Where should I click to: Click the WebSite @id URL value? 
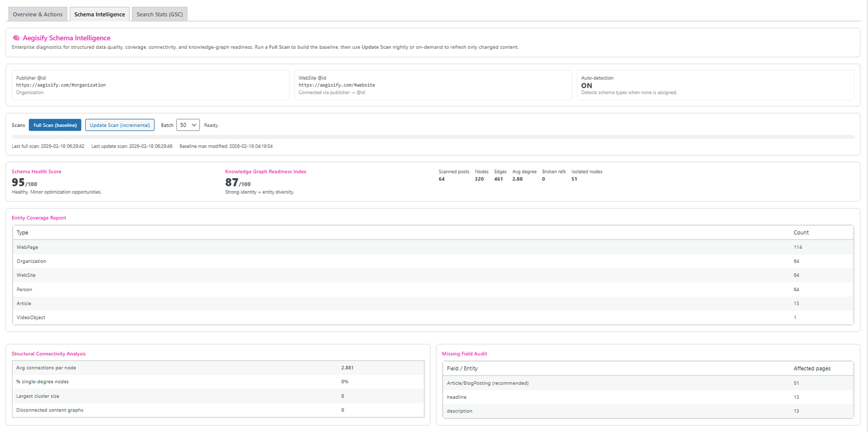336,85
